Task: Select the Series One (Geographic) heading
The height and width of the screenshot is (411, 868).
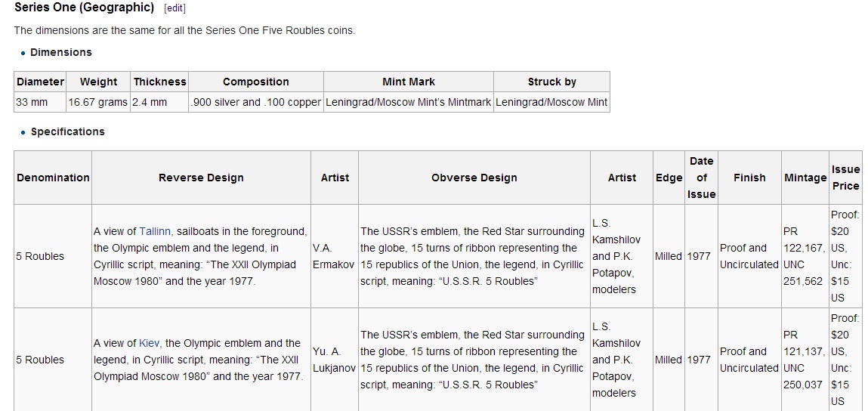Action: [84, 8]
